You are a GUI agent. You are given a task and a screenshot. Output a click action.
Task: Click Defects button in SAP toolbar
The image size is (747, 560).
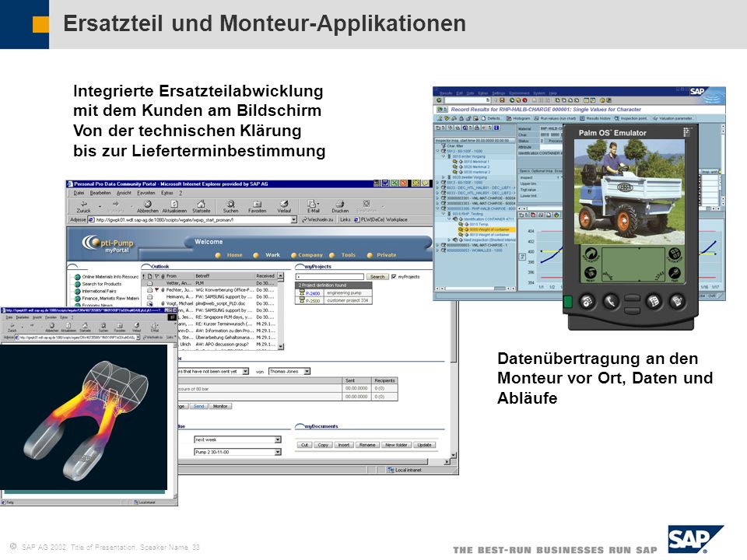pos(491,118)
